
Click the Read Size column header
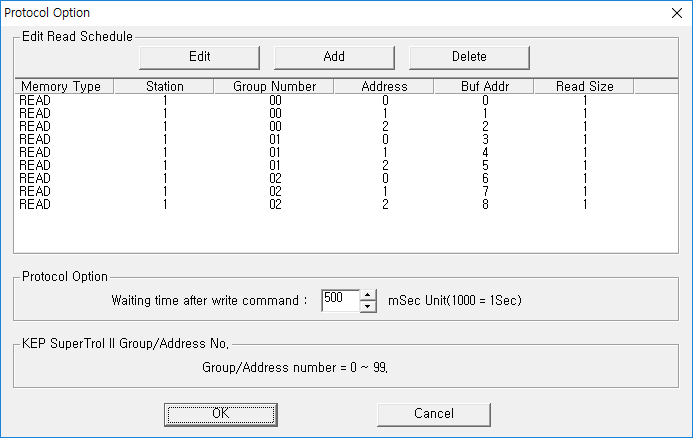[x=585, y=86]
